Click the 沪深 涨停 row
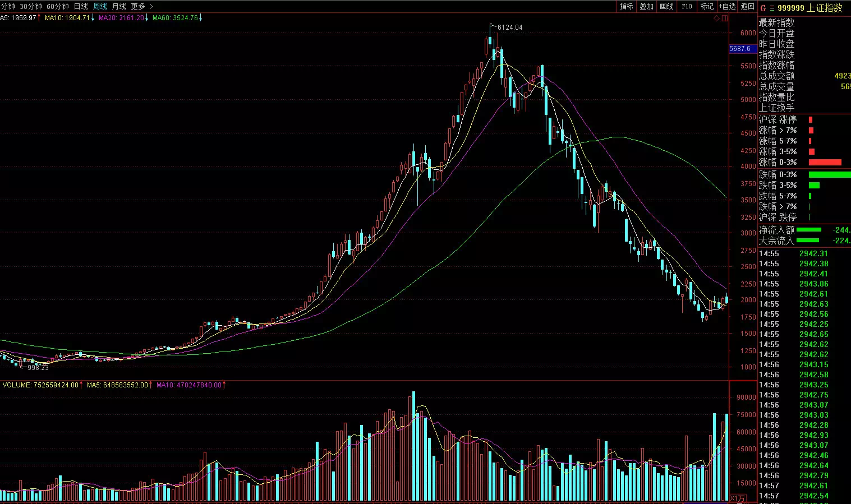 pyautogui.click(x=804, y=119)
